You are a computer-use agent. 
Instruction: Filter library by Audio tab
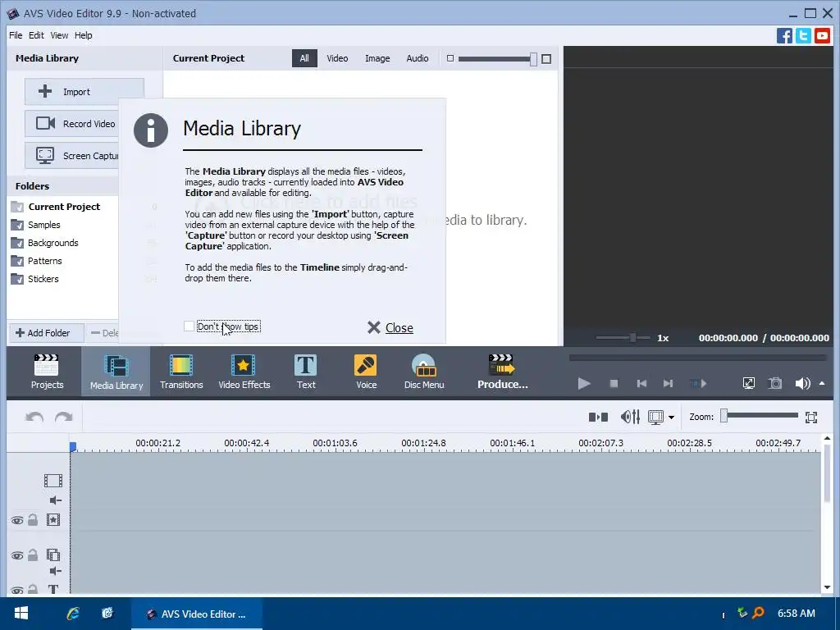(x=417, y=58)
